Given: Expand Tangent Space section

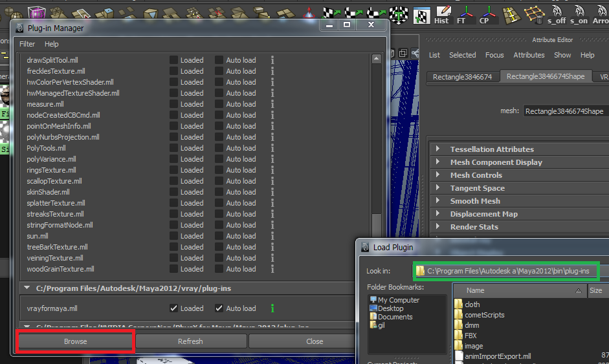Looking at the screenshot, I should tap(438, 187).
